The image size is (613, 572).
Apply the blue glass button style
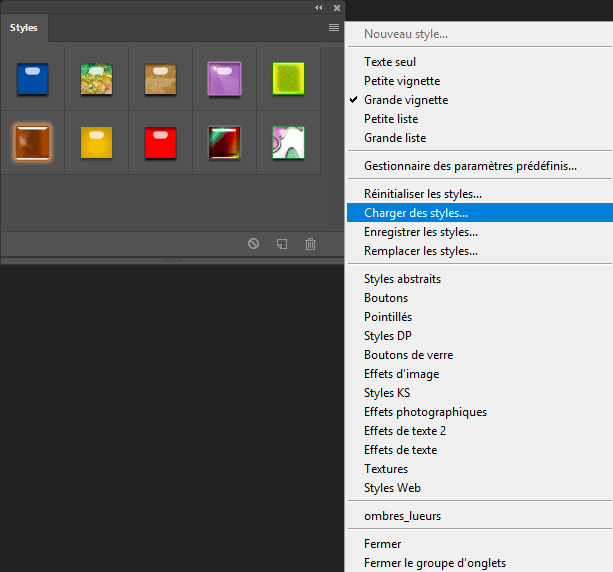[x=32, y=79]
